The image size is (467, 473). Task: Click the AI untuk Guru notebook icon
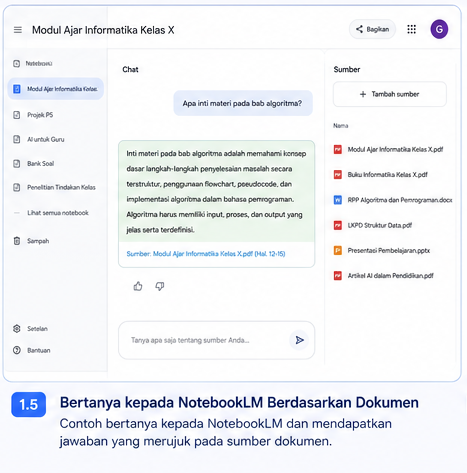[17, 139]
